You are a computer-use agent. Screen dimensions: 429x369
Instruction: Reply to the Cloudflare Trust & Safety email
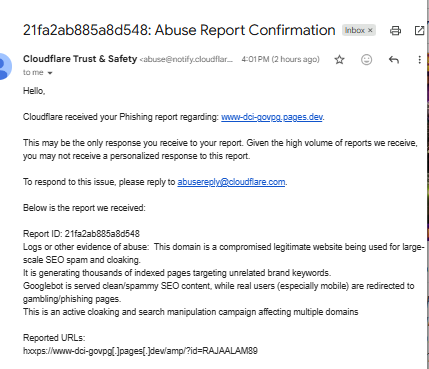point(394,60)
